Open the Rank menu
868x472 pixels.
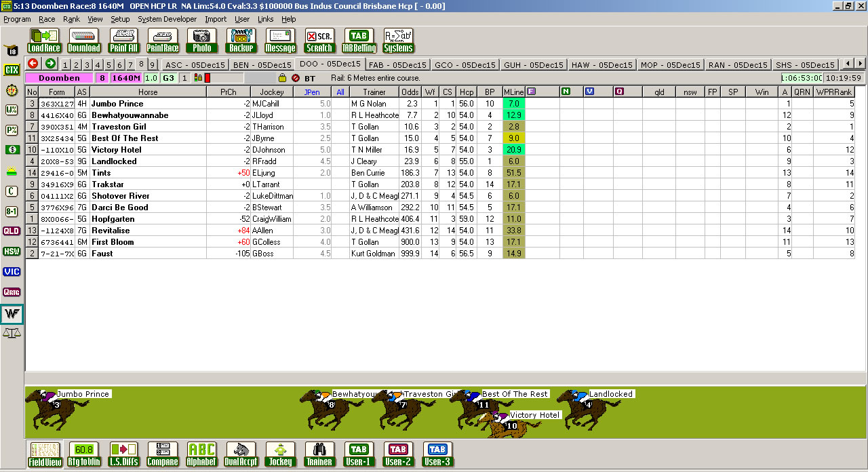coord(71,19)
